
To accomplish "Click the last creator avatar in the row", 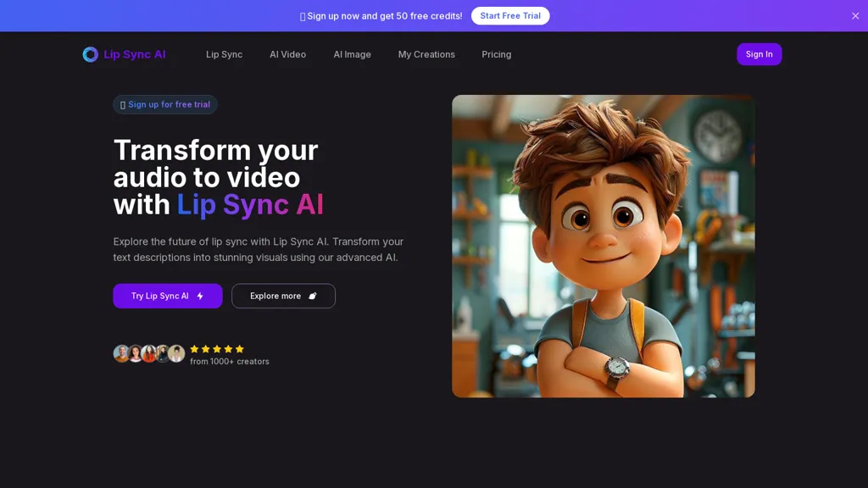I will [x=176, y=353].
